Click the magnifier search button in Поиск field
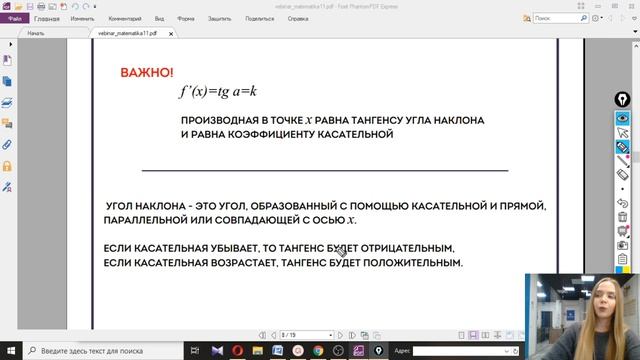 pyautogui.click(x=584, y=18)
